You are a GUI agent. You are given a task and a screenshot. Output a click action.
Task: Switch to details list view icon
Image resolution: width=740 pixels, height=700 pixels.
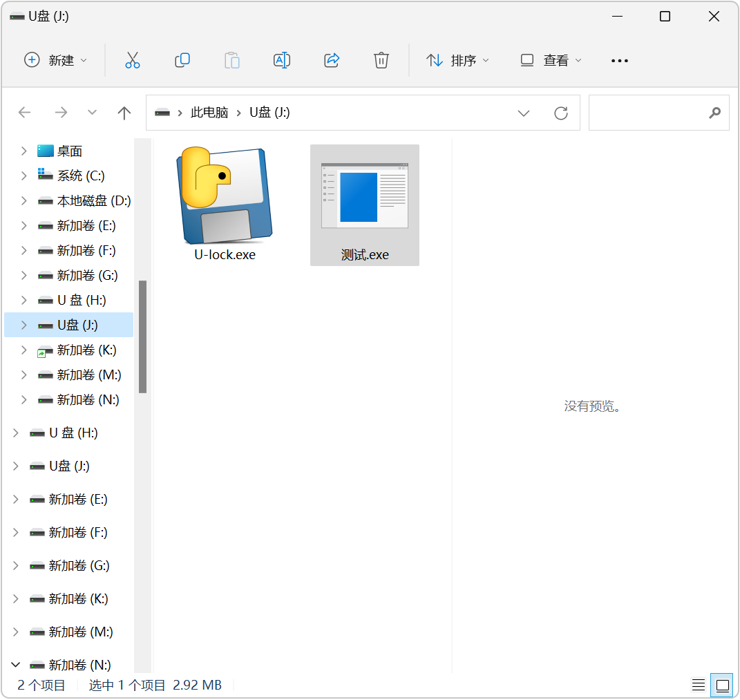pos(699,684)
